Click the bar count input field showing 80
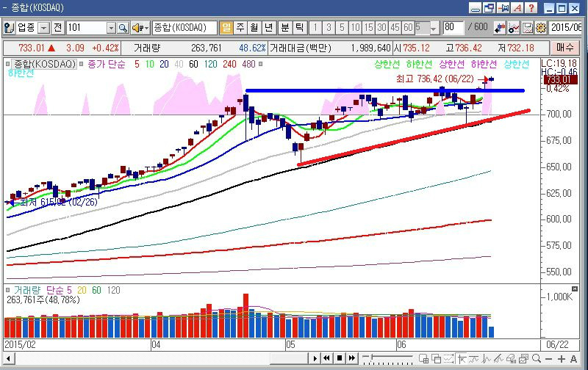 [453, 28]
